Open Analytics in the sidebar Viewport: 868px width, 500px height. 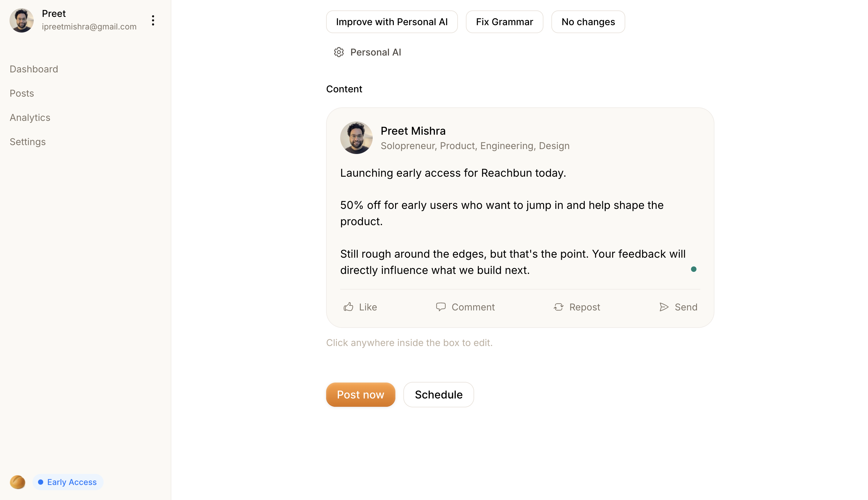(30, 117)
